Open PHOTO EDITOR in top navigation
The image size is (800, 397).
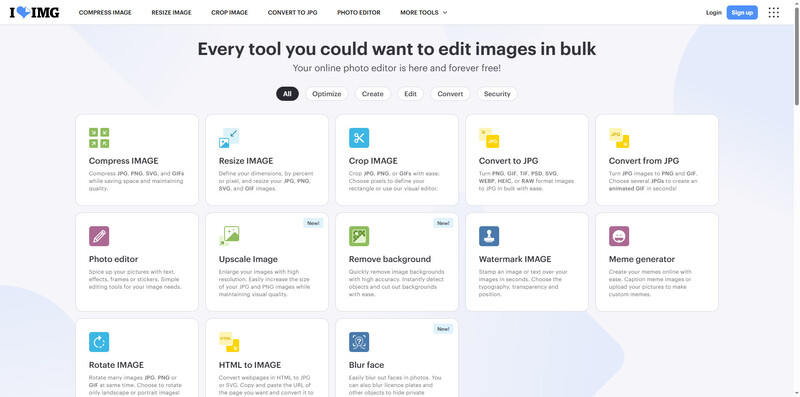(359, 13)
